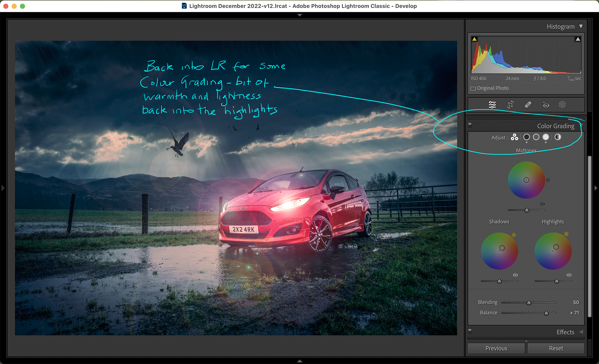Click the Balance value +71 field

(574, 313)
